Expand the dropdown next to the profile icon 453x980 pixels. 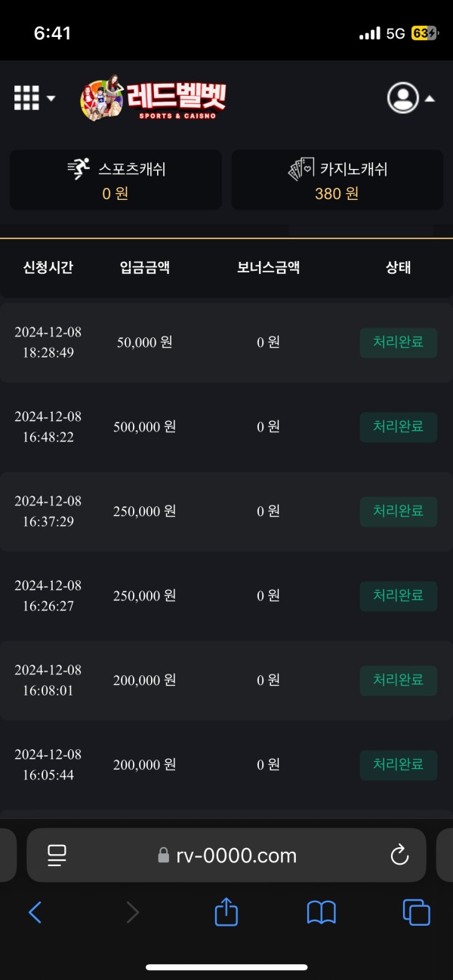(x=430, y=98)
